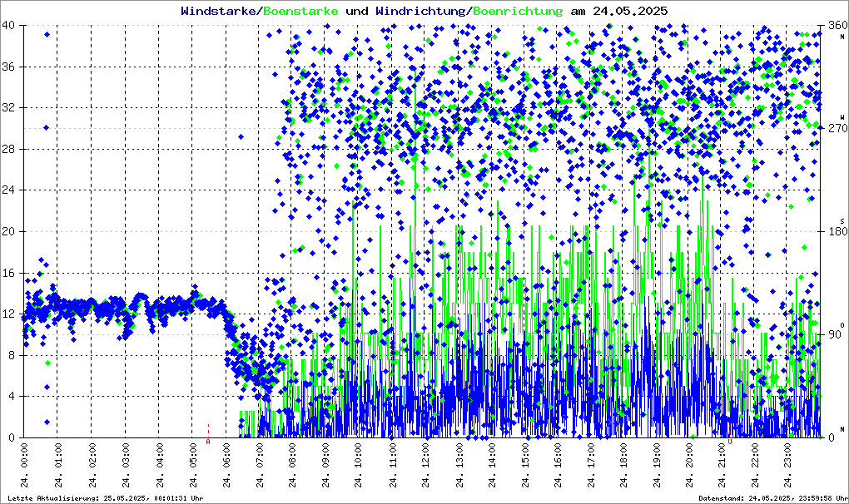
Task: Click time axis label '24. 04:00'
Action: (x=160, y=466)
